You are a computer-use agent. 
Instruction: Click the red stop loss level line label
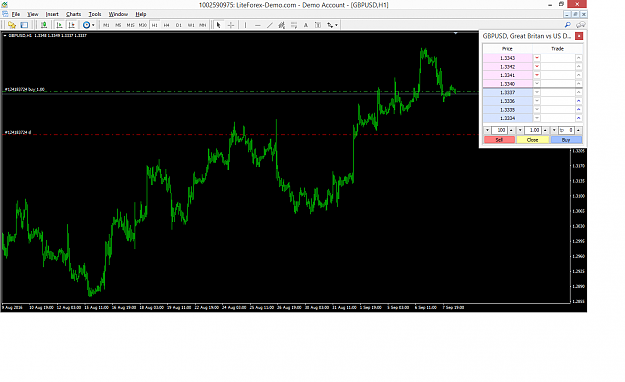point(18,132)
